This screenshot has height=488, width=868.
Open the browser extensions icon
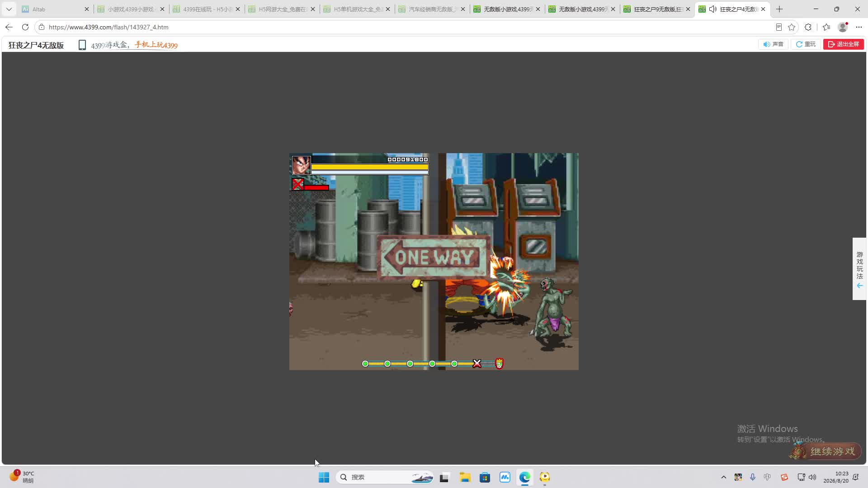tap(808, 27)
